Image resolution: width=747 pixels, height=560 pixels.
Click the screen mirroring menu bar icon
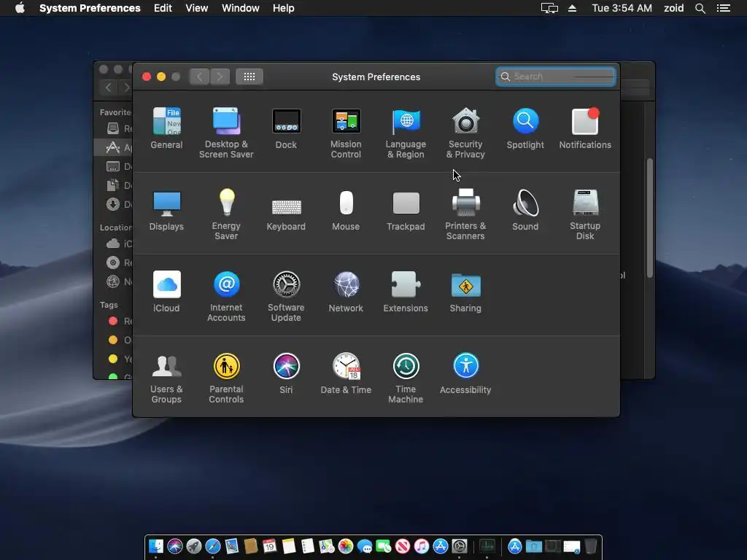pyautogui.click(x=549, y=8)
